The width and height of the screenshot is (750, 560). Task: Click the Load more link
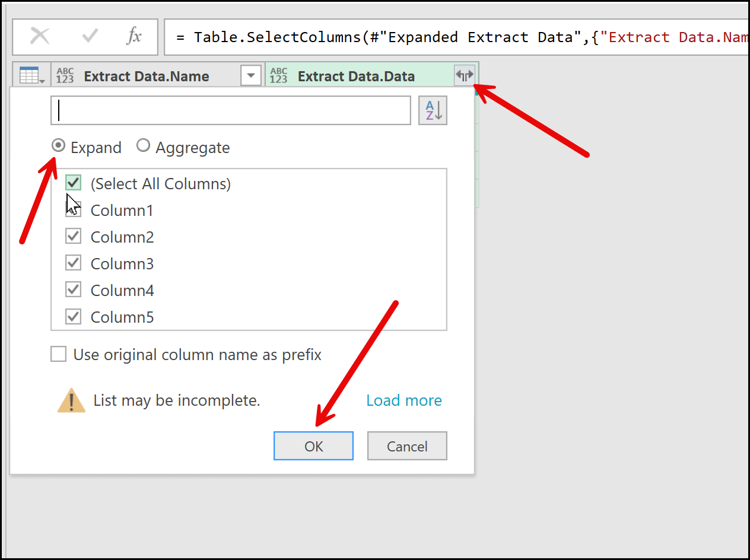point(403,400)
